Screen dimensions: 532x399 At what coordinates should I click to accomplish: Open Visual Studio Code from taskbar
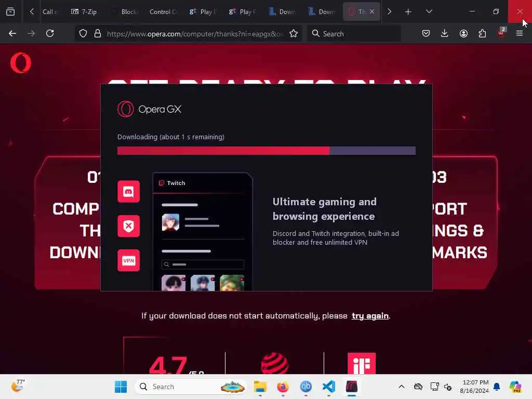point(329,387)
